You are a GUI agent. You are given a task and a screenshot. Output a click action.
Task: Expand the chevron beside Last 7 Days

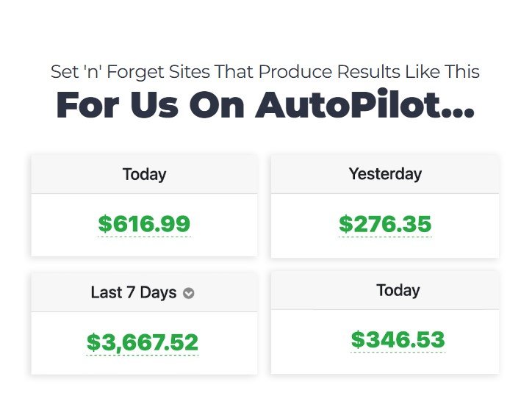pyautogui.click(x=189, y=293)
